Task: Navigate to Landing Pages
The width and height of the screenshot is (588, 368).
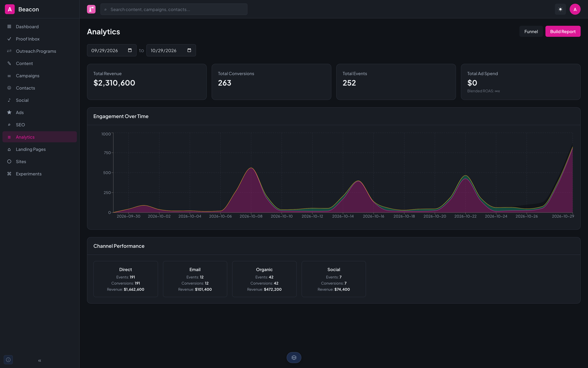Action: [x=40, y=149]
